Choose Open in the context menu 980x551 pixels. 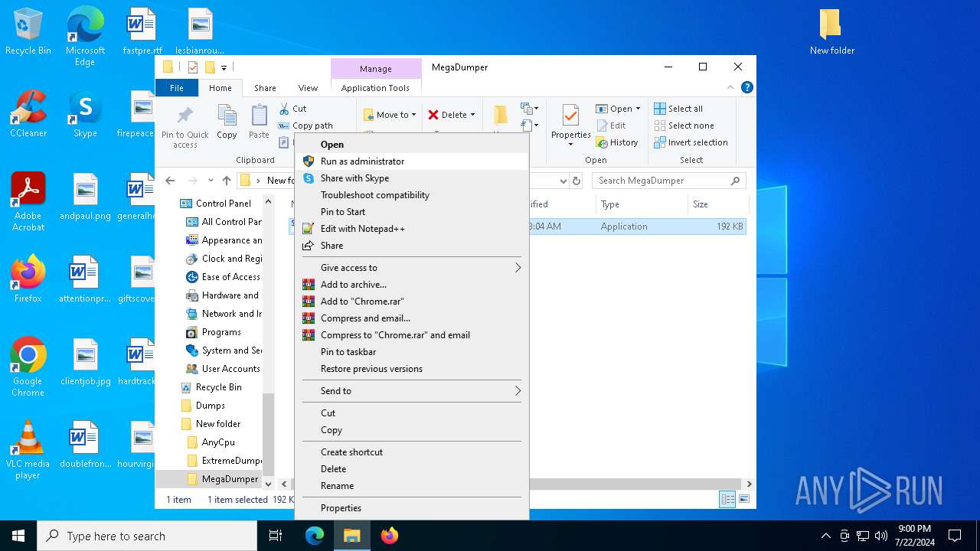[411, 145]
